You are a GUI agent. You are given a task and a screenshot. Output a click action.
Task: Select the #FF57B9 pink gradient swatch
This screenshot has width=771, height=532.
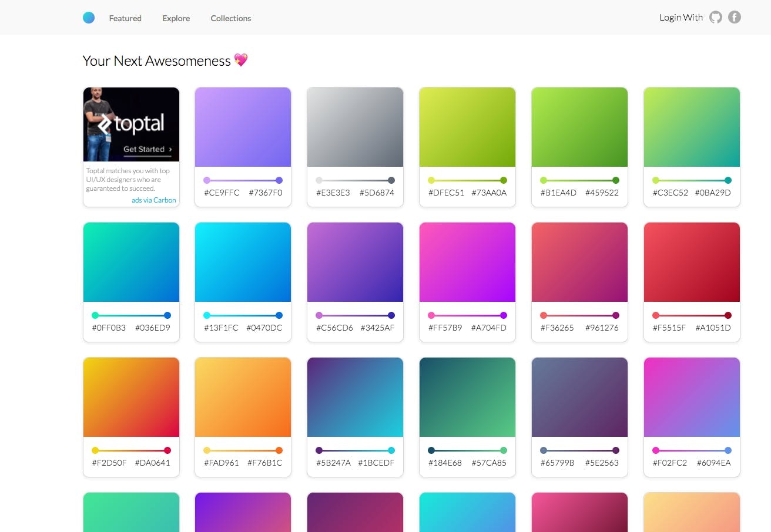467,261
